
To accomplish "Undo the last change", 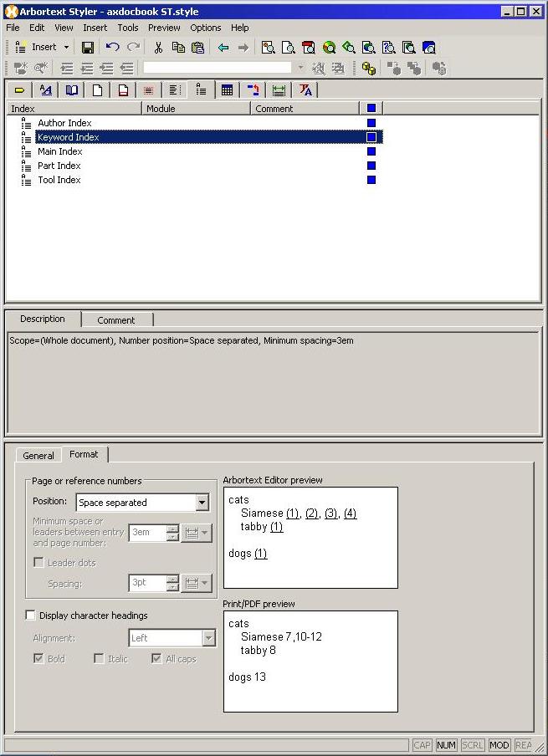I will 112,47.
